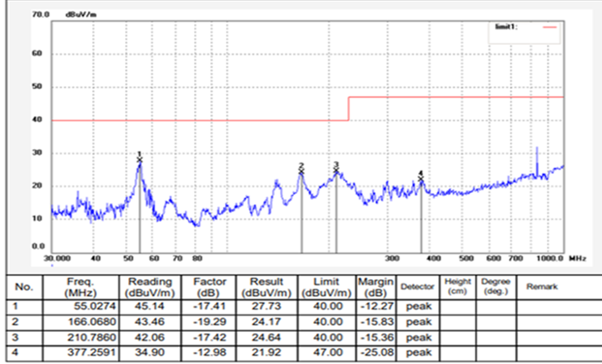Select the Degree (deg.) column header

pyautogui.click(x=496, y=287)
